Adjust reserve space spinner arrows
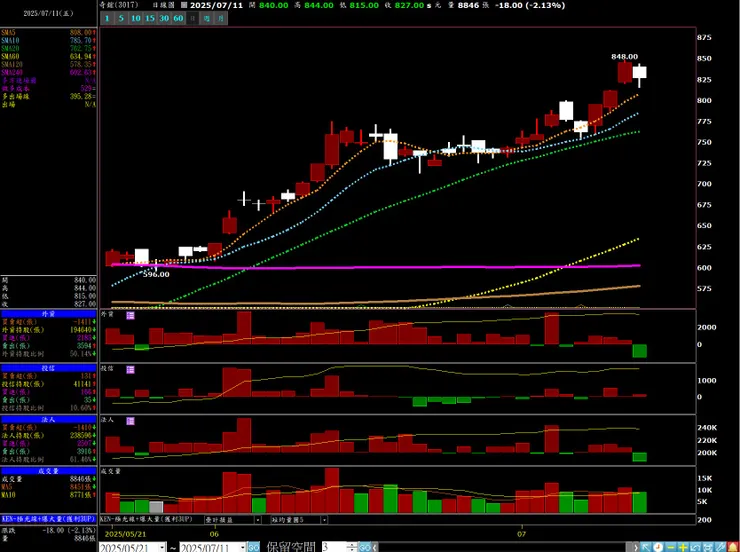The width and height of the screenshot is (740, 552). point(352,547)
